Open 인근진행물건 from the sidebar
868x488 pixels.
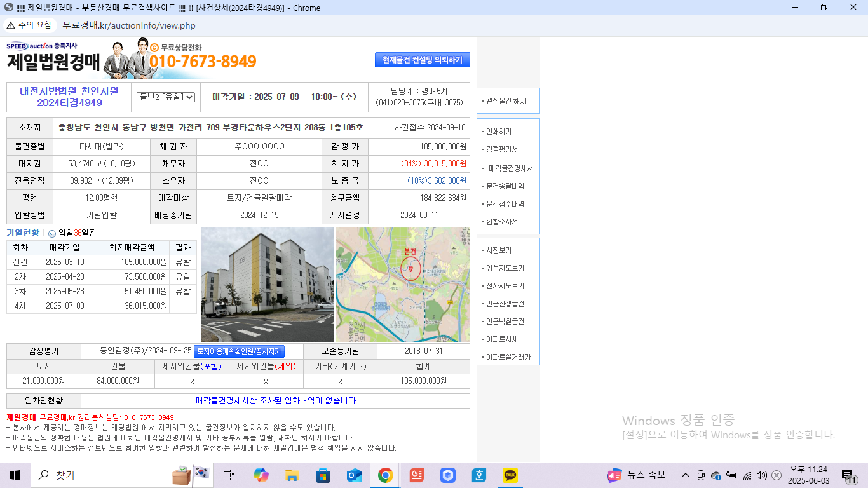[504, 304]
